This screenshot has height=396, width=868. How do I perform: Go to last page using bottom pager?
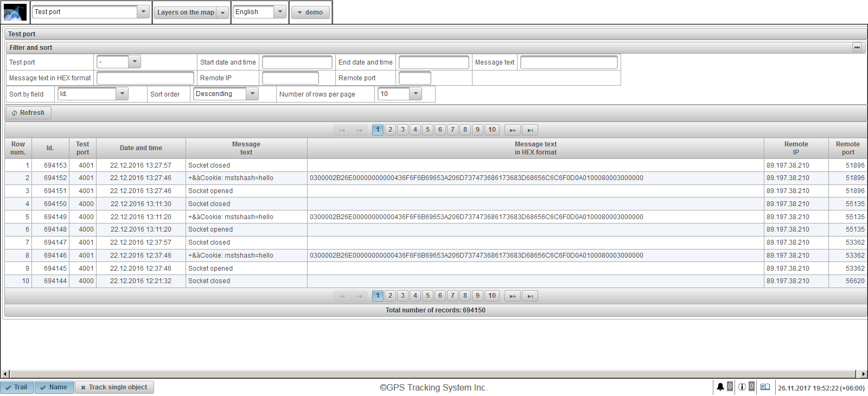530,296
